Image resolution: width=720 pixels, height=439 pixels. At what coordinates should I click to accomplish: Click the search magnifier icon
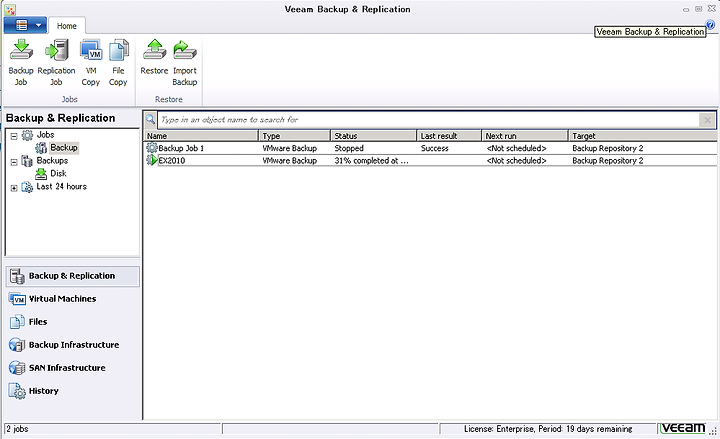click(150, 119)
